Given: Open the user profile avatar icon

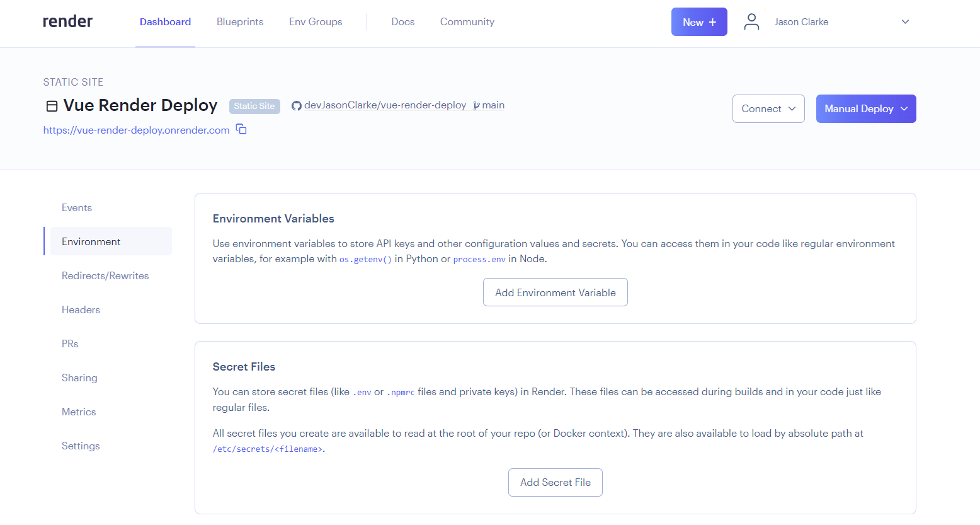Looking at the screenshot, I should [x=751, y=21].
